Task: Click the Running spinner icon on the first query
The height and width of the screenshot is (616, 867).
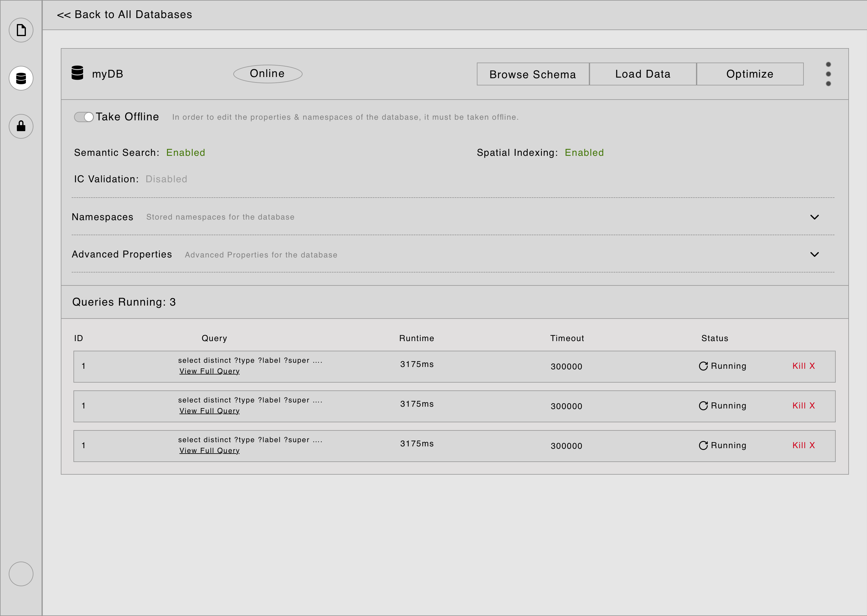Action: pyautogui.click(x=704, y=366)
